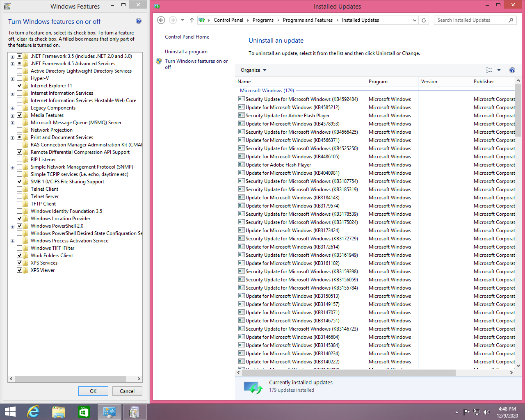Screen dimensions: 525x420
Task: Click Turn Windows features on or off link
Action: pos(196,64)
